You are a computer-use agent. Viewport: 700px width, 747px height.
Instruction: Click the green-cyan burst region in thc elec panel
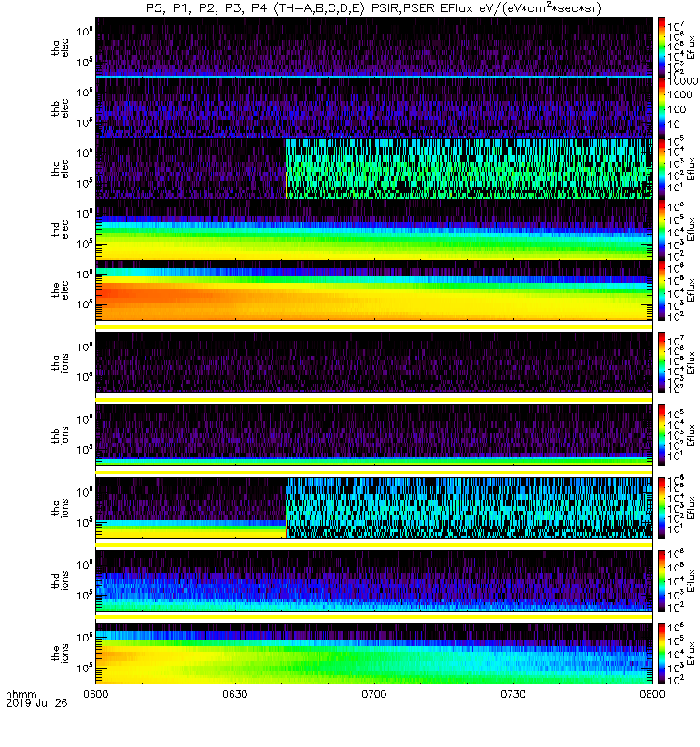pyautogui.click(x=469, y=169)
